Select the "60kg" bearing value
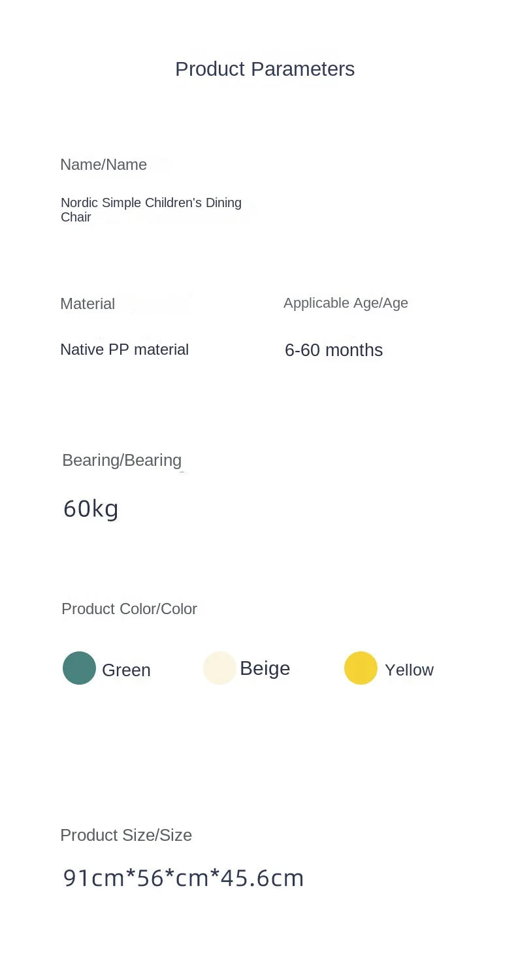516x980 pixels. [91, 509]
